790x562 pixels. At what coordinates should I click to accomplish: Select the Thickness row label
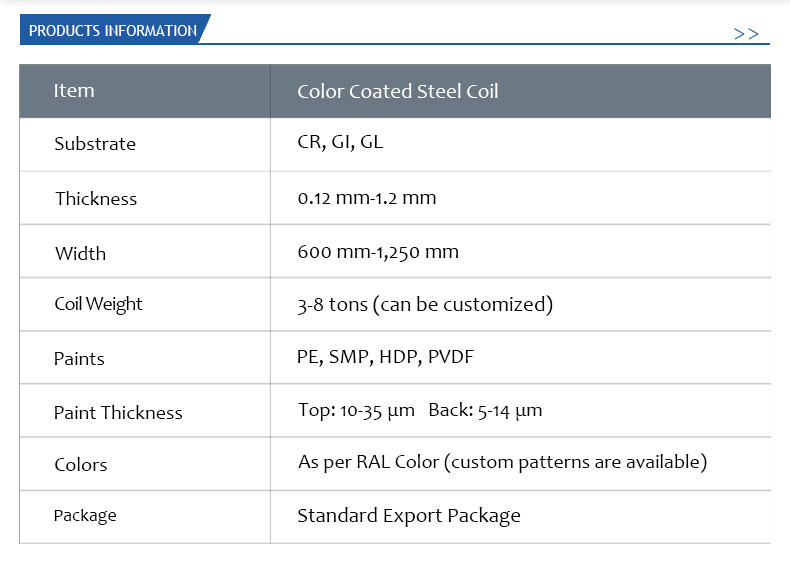[96, 199]
